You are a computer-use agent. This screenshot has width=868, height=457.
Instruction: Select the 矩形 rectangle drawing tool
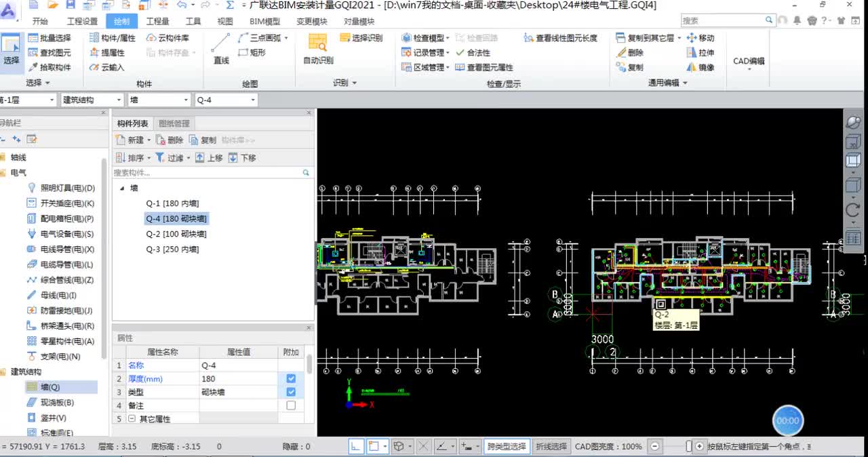coord(252,53)
